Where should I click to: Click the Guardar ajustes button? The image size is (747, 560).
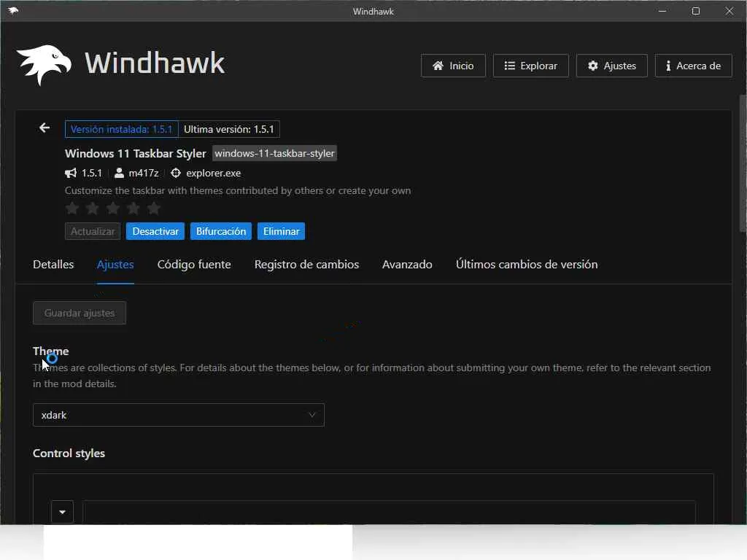(x=80, y=313)
